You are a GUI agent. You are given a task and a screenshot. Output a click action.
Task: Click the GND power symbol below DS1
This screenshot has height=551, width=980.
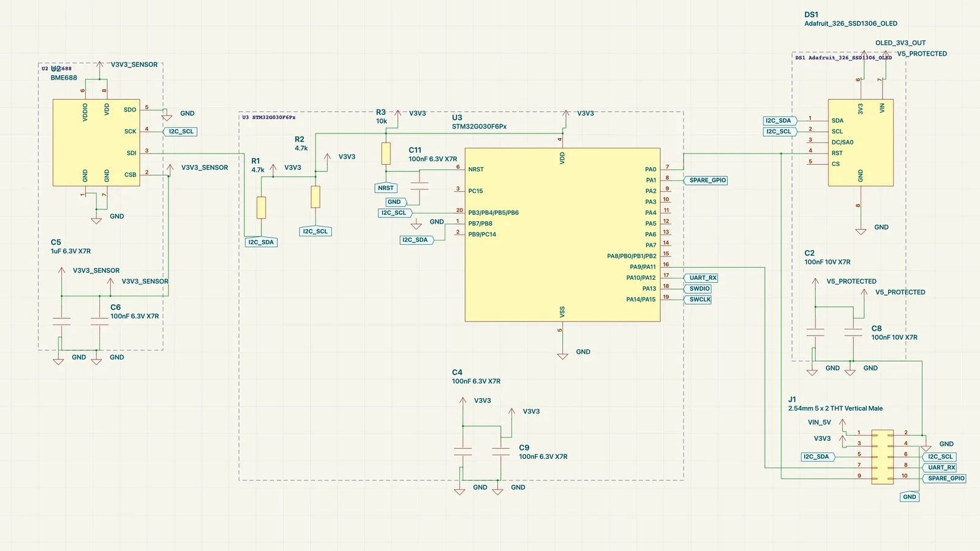(x=861, y=230)
